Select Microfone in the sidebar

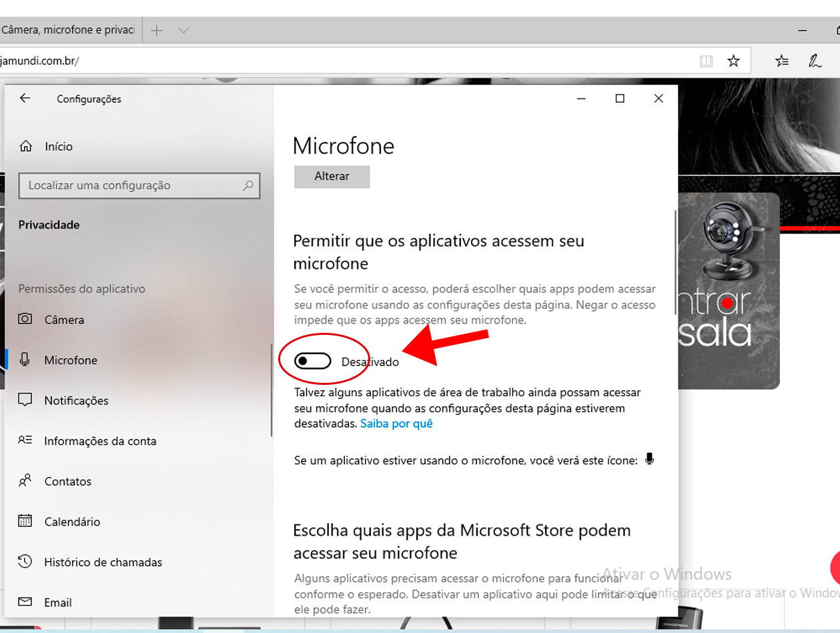[x=70, y=360]
